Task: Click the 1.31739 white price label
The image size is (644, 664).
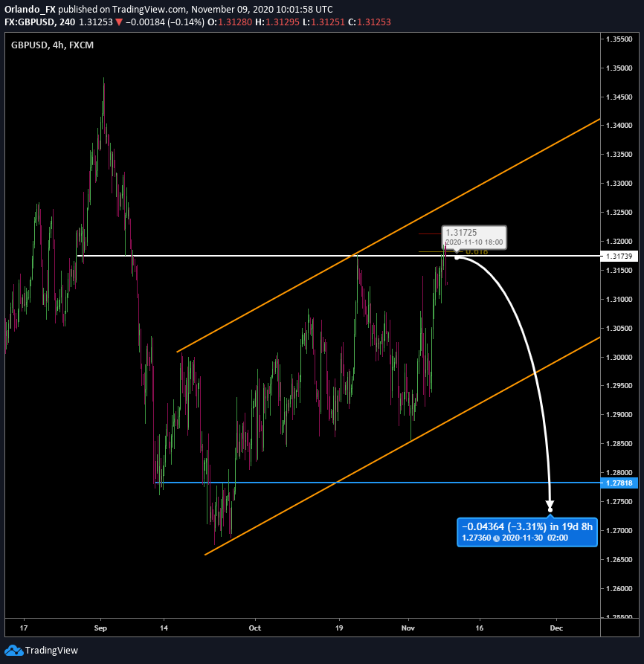Action: click(x=619, y=257)
